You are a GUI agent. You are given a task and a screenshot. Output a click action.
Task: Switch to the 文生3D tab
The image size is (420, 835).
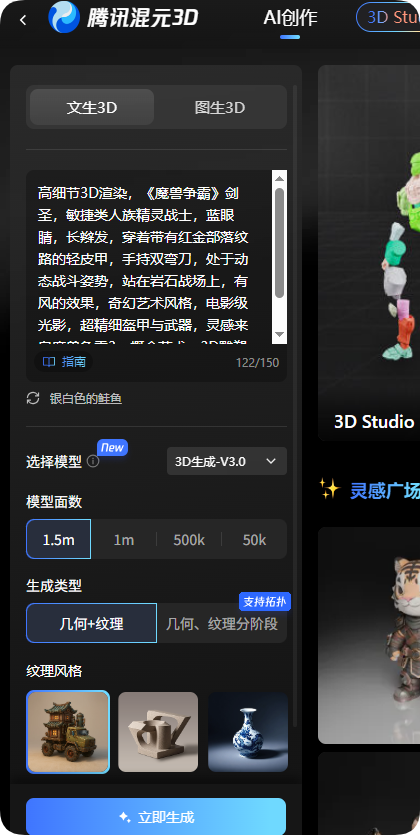[x=92, y=108]
